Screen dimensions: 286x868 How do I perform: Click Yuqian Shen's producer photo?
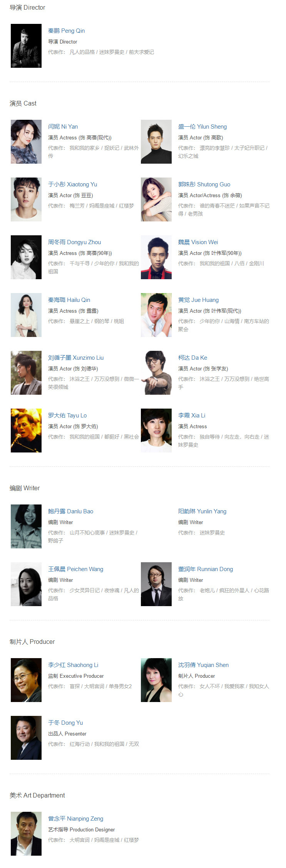[156, 680]
